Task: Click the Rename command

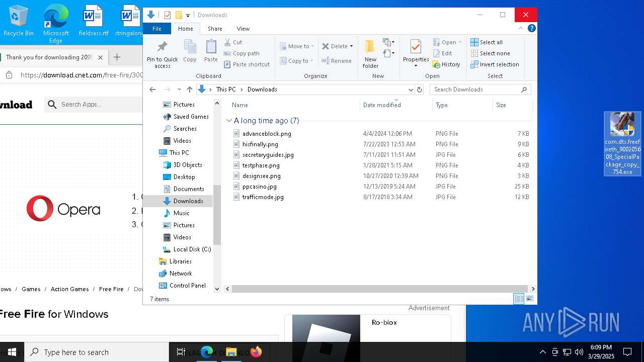Action: click(337, 61)
